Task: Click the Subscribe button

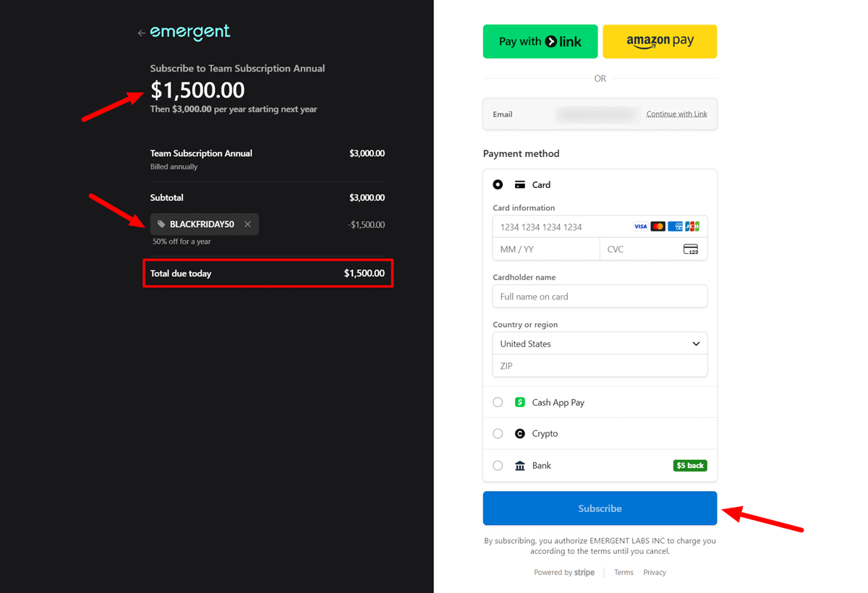Action: 600,508
